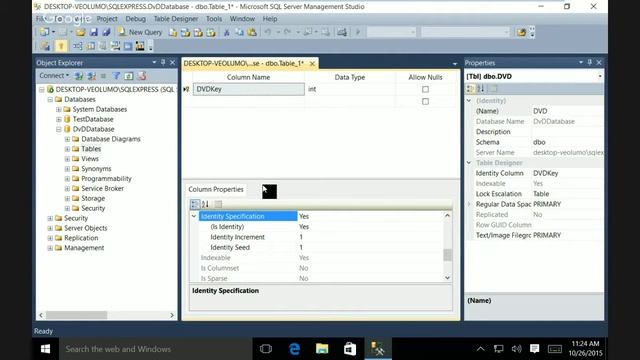Click the Connect Object Explorer plug icon
Viewport: 640px width, 360px height.
click(79, 76)
